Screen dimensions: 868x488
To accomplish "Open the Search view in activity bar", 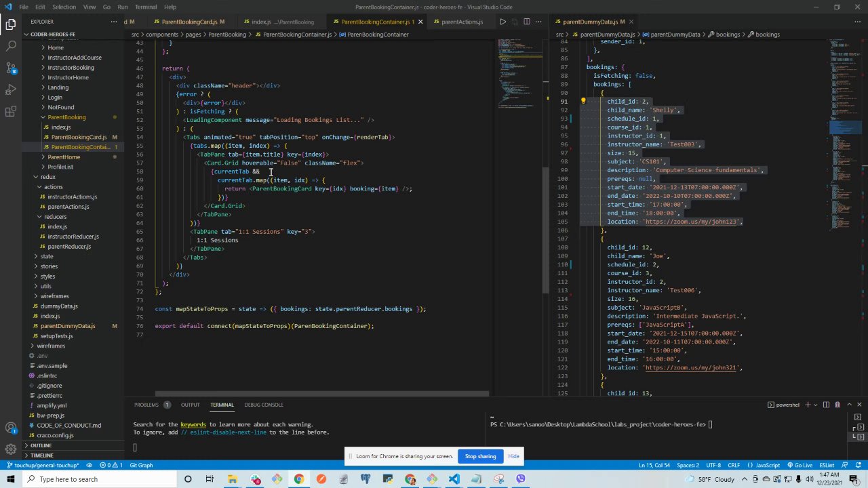I will (x=11, y=46).
